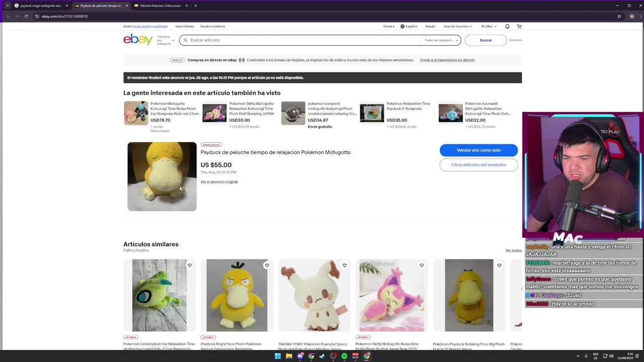Click the Buscar search button

pos(486,40)
